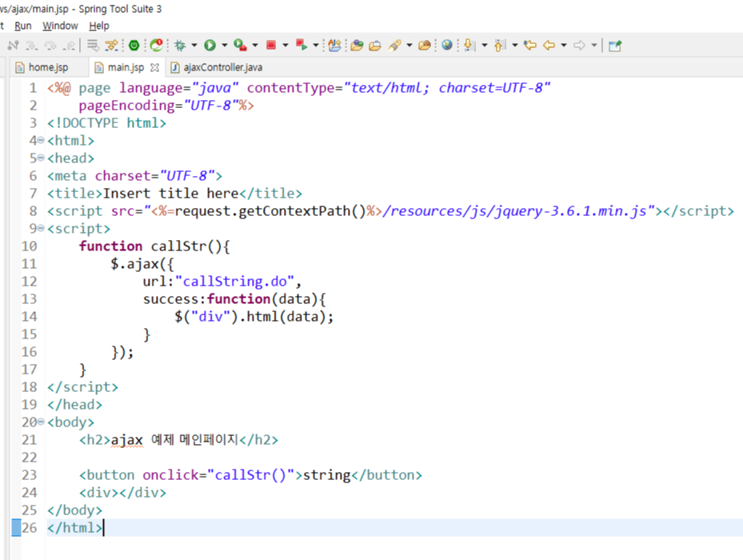The width and height of the screenshot is (743, 560).
Task: Click the Last Edit Location icon
Action: [x=530, y=46]
